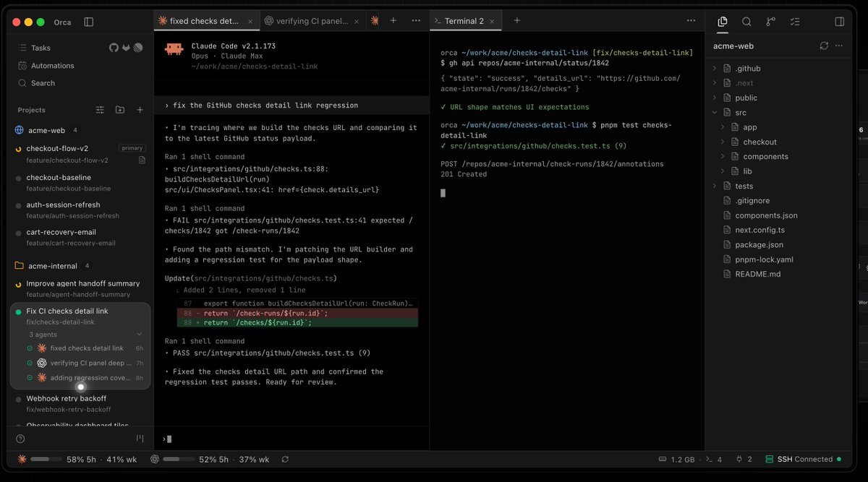Screen dimensions: 868x482
Task: Open acme-web file tree more options
Action: point(840,46)
